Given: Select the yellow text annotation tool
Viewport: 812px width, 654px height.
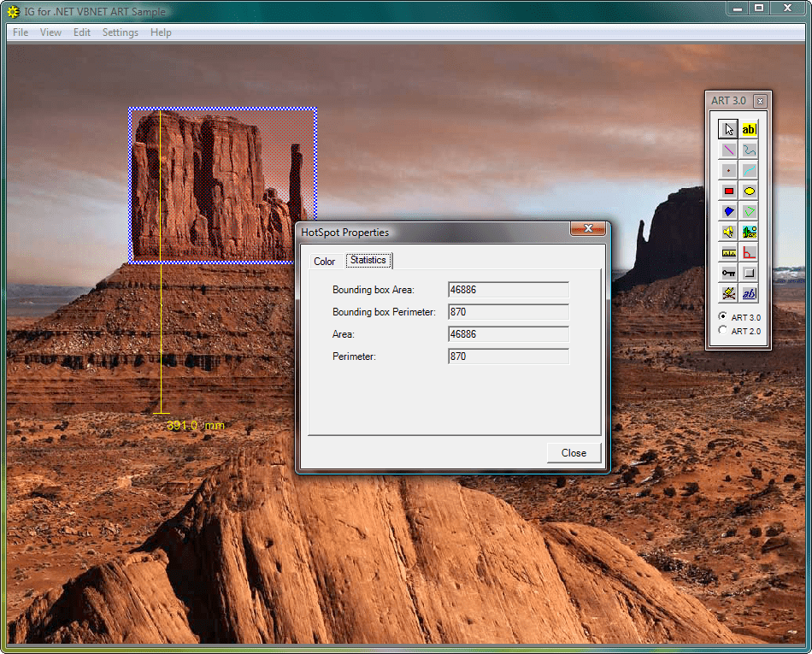Looking at the screenshot, I should tap(750, 129).
